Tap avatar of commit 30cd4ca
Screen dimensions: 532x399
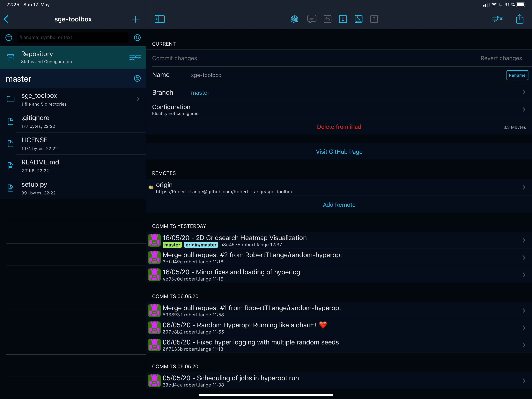click(x=154, y=381)
